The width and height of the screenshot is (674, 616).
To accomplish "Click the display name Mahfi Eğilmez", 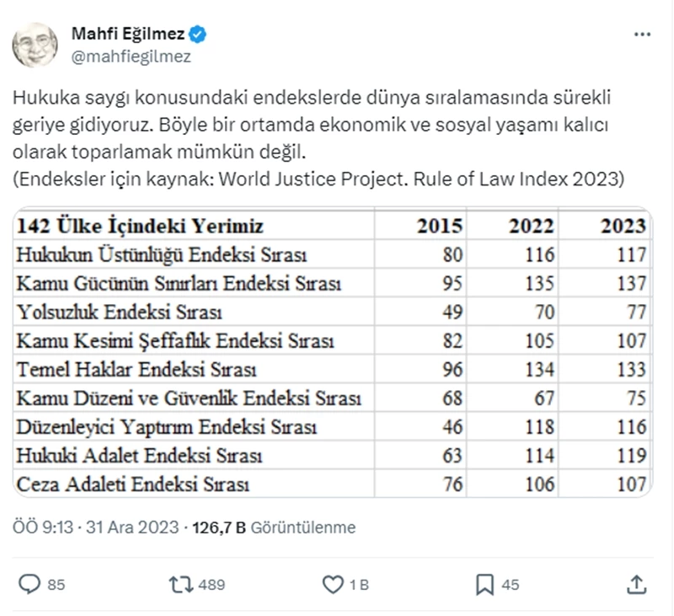I will [x=129, y=35].
